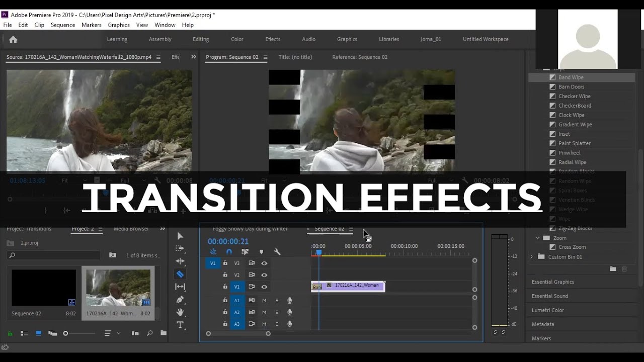The width and height of the screenshot is (644, 362).
Task: Collapse the Zoom effects folder
Action: point(537,238)
